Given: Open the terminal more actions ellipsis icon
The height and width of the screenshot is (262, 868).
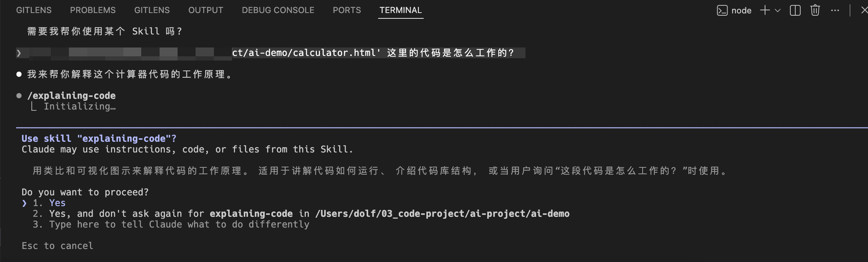Looking at the screenshot, I should pos(835,10).
